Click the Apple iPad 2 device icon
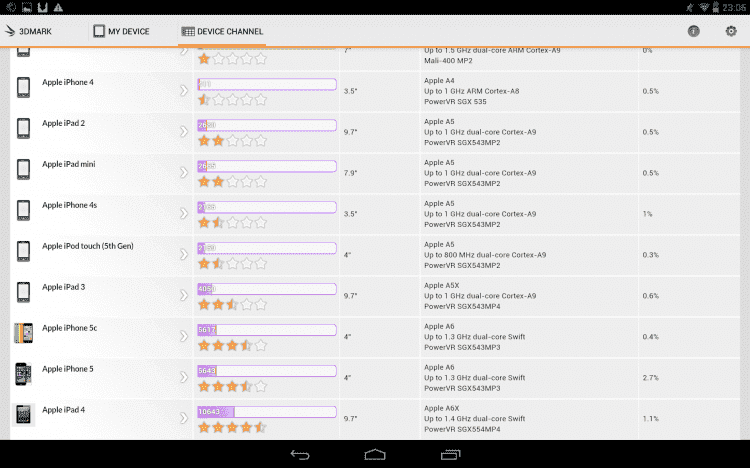This screenshot has height=468, width=750. (x=23, y=128)
